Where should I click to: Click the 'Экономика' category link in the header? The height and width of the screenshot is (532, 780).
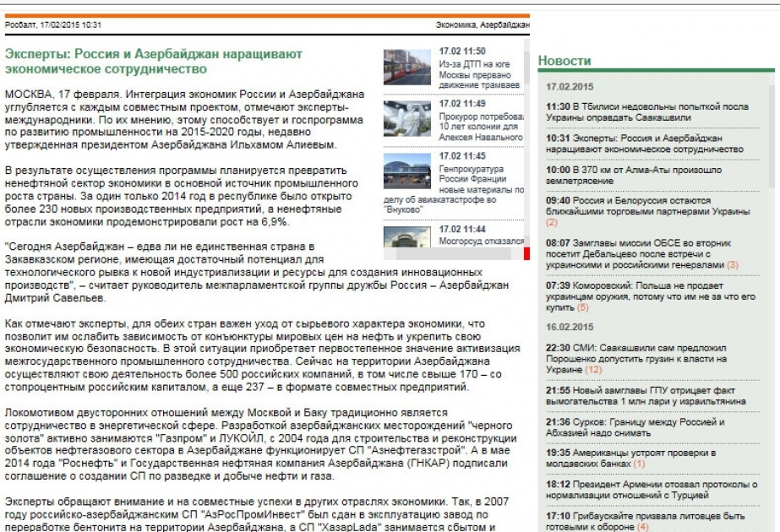click(x=456, y=24)
